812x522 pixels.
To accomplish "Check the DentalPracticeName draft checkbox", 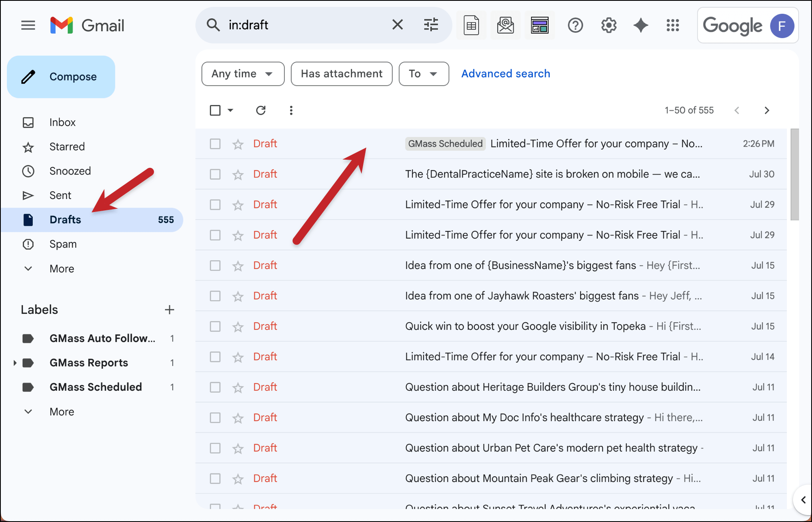I will (x=215, y=174).
